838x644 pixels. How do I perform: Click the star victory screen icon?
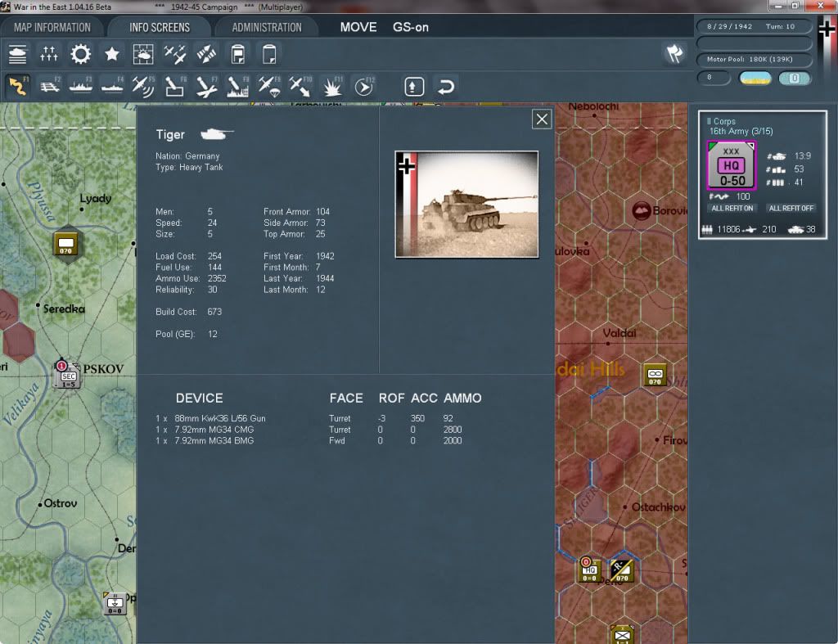(111, 54)
